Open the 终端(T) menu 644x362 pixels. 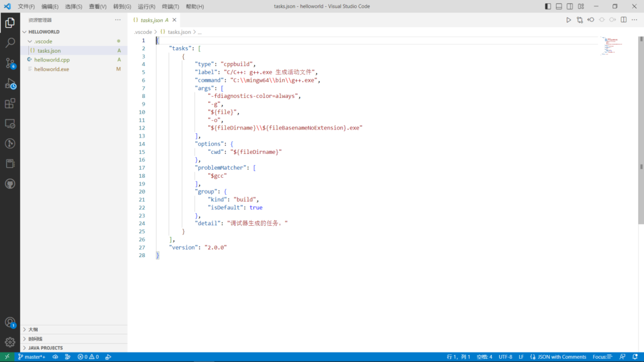tap(170, 6)
